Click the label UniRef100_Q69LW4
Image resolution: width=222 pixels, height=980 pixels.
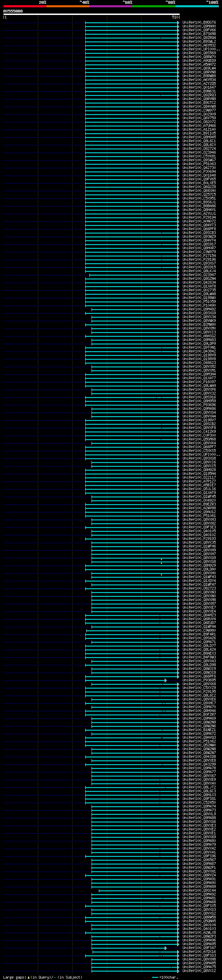199,68
